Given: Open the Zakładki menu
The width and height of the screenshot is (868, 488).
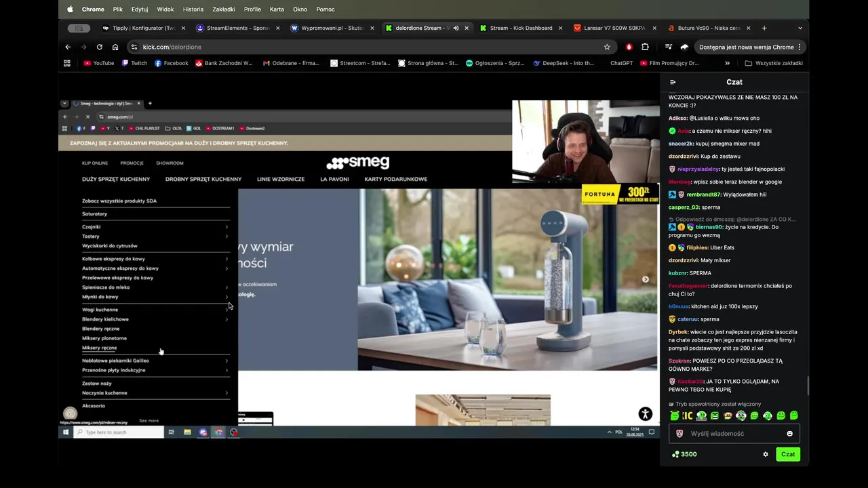Looking at the screenshot, I should pos(223,9).
